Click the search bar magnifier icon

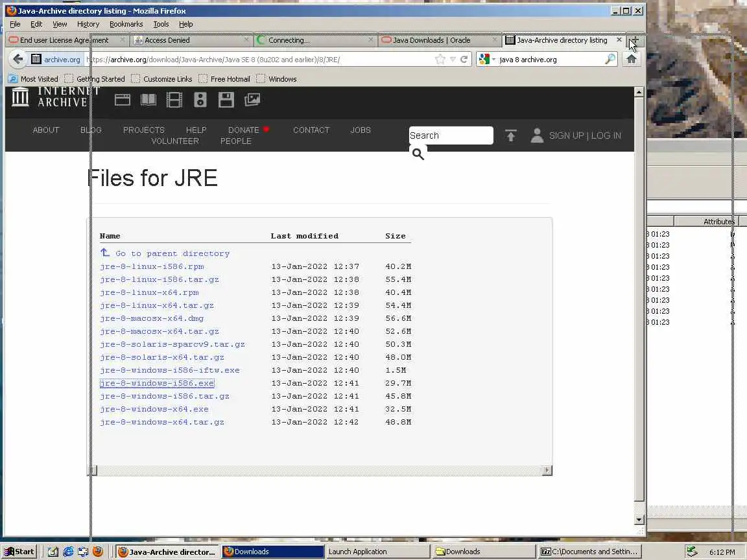[x=610, y=59]
